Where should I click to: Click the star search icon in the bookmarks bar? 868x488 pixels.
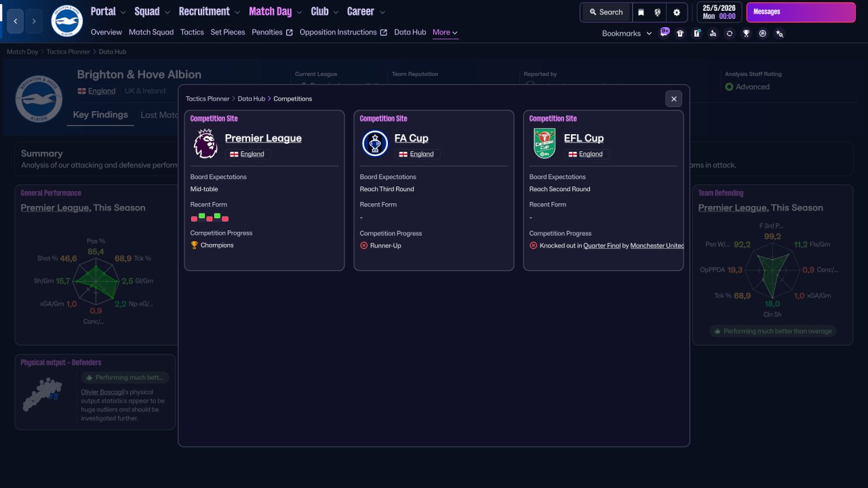[779, 33]
